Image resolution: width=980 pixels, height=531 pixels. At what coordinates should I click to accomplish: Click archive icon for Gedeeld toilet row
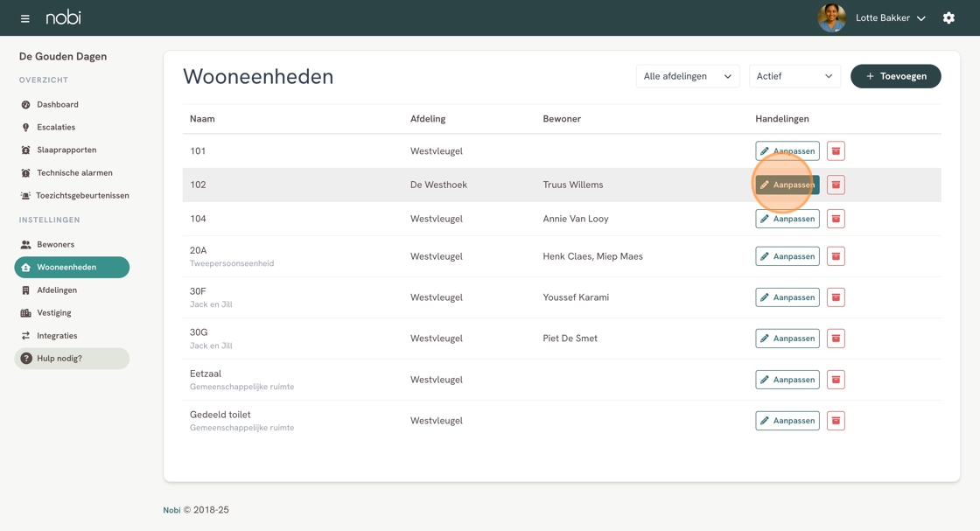pyautogui.click(x=836, y=421)
